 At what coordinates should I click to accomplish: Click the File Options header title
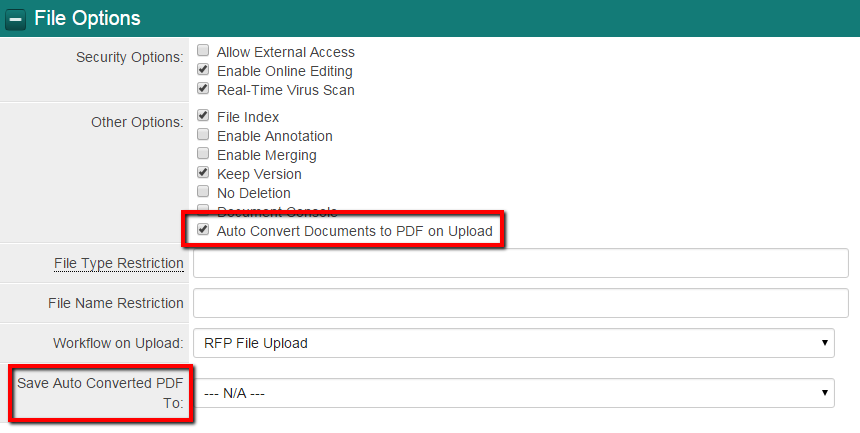click(x=87, y=18)
